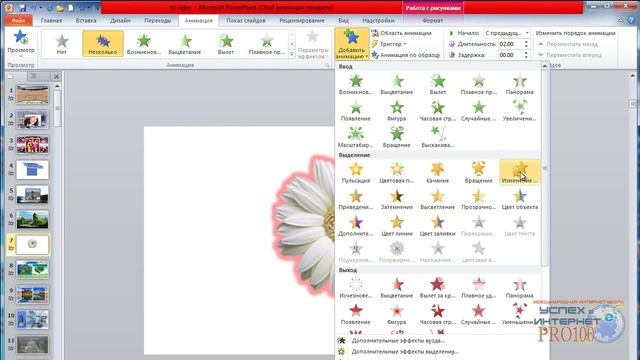This screenshot has width=640, height=360.
Task: Open the Формат picture tools tab
Action: 432,20
